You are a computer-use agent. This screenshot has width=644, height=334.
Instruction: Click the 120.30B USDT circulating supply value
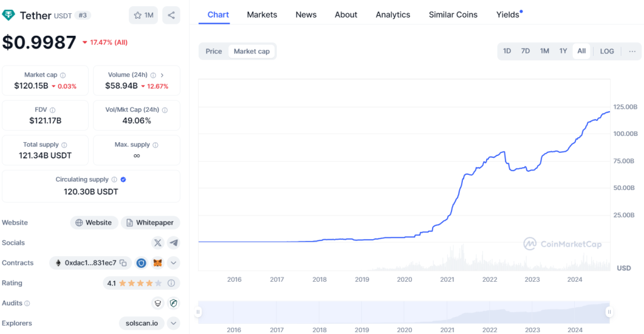point(91,192)
